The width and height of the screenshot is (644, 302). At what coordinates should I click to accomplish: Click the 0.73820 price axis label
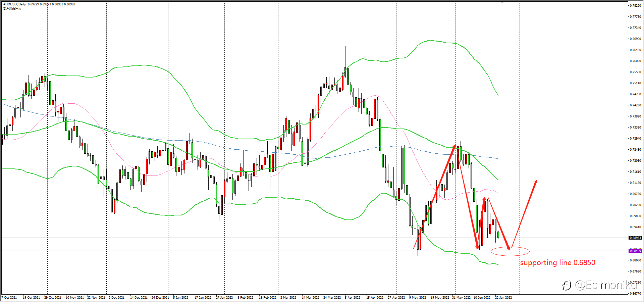635,116
